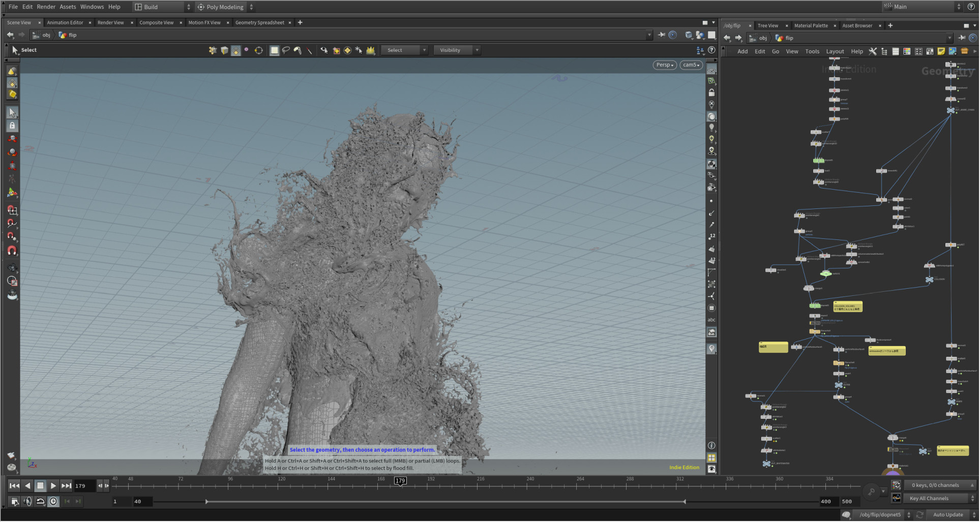Click the pin icon in scene view path bar

661,35
